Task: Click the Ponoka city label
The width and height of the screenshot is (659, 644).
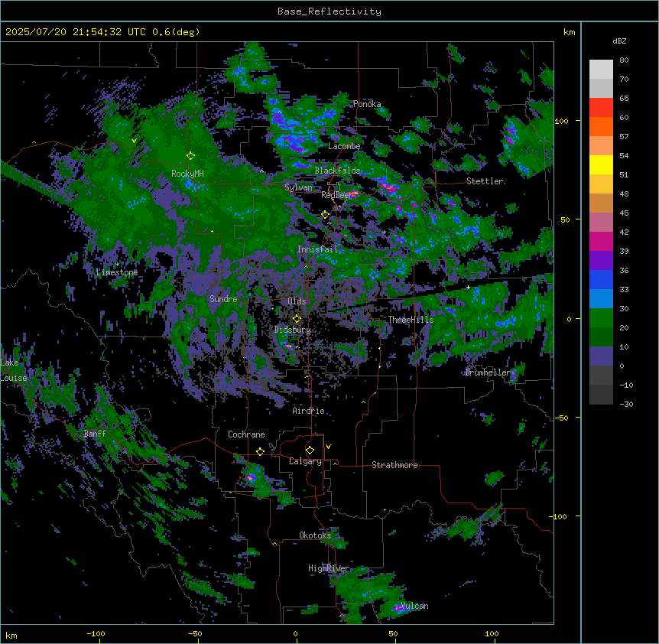Action: pos(367,104)
